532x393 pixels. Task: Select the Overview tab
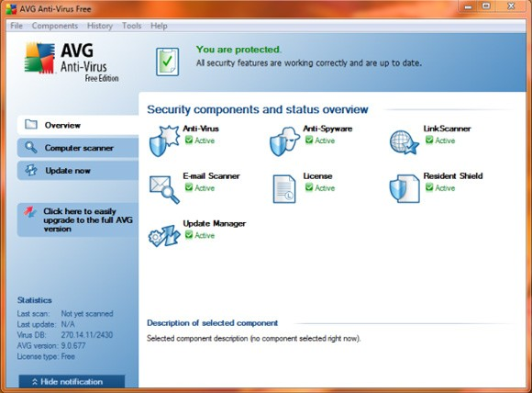coord(78,125)
